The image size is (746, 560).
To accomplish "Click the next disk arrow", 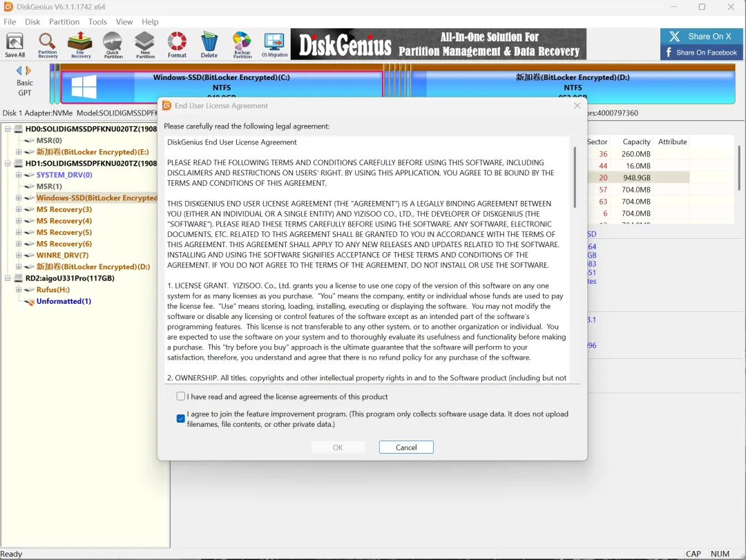I will 28,70.
